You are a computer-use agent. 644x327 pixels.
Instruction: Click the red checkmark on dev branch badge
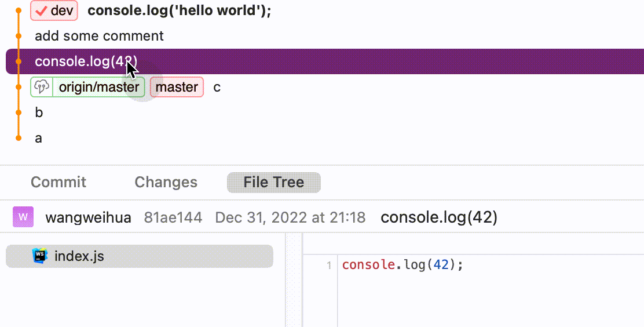tap(41, 10)
